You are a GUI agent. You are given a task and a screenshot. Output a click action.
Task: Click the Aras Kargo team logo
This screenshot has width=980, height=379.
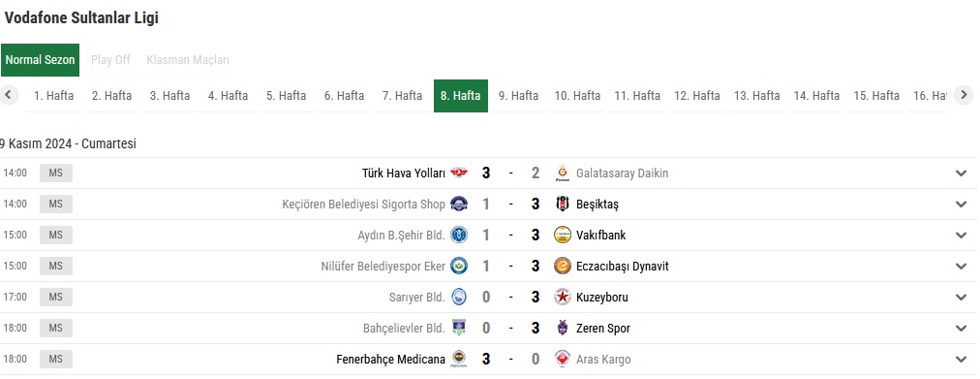(x=563, y=359)
